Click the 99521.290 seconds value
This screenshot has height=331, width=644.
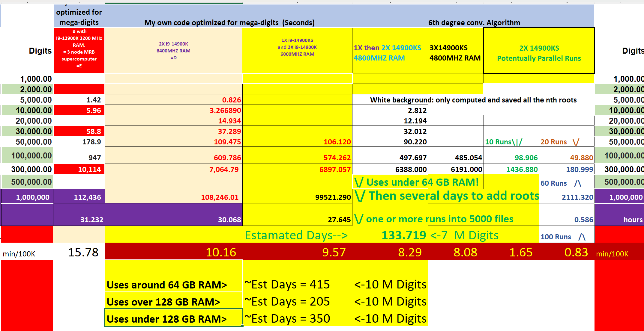[333, 197]
